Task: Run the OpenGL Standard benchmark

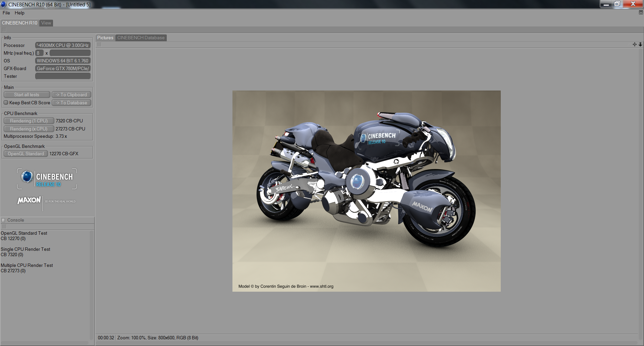Action: point(26,154)
